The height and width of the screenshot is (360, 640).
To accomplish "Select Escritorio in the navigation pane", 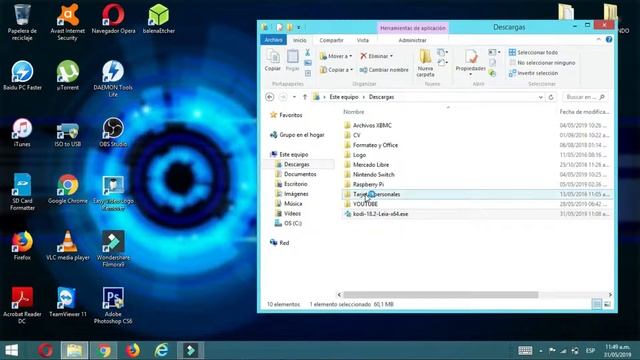I will 296,184.
